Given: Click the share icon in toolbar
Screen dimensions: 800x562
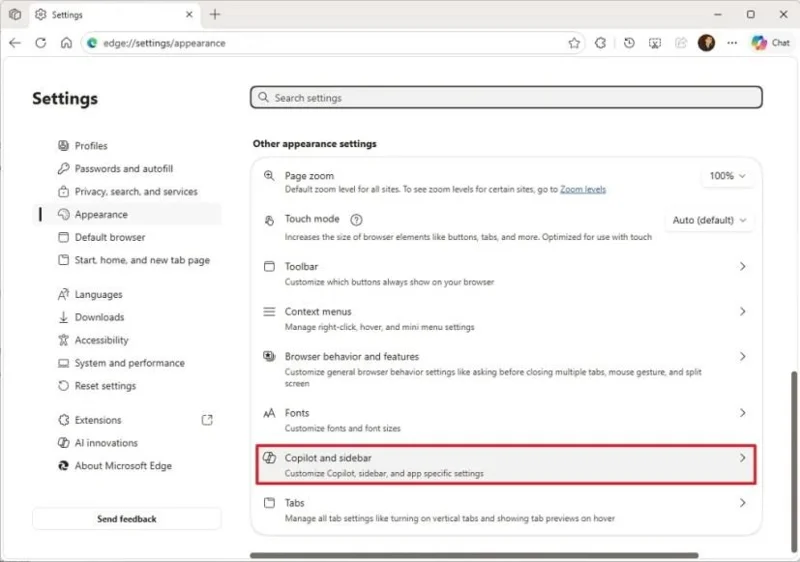Looking at the screenshot, I should coord(681,43).
